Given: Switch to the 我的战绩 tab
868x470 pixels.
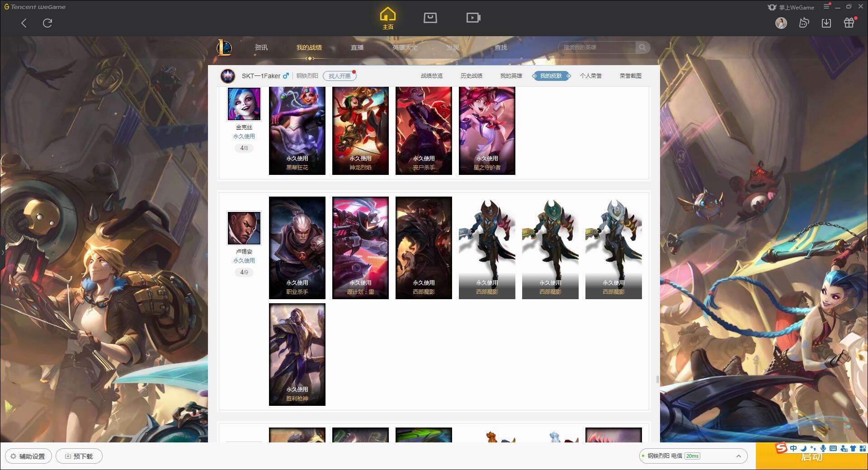Looking at the screenshot, I should coord(309,47).
